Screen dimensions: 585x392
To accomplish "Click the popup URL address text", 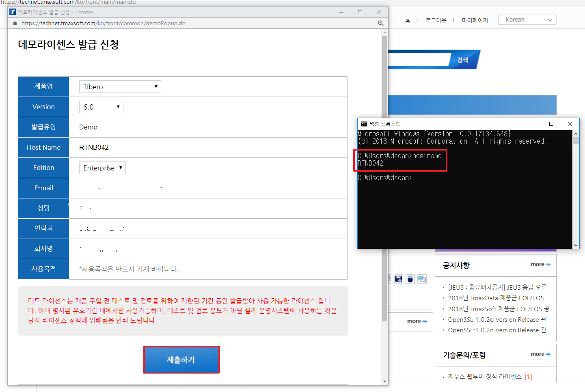I will [x=104, y=23].
